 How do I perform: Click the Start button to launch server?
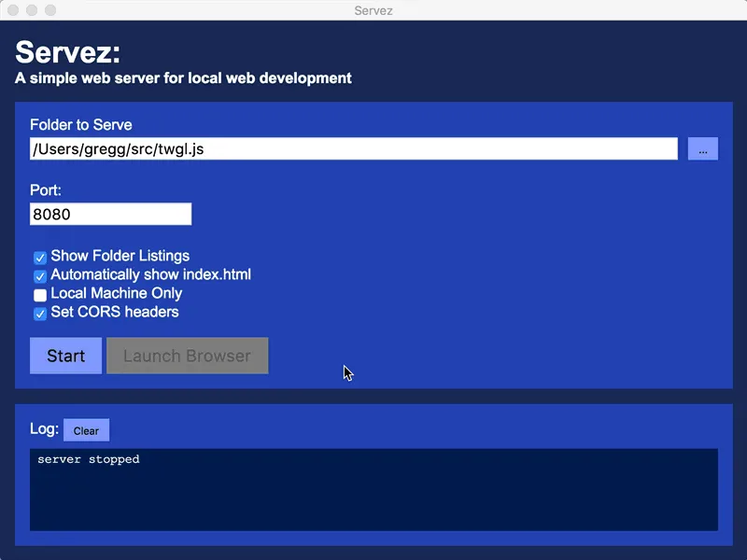click(64, 356)
